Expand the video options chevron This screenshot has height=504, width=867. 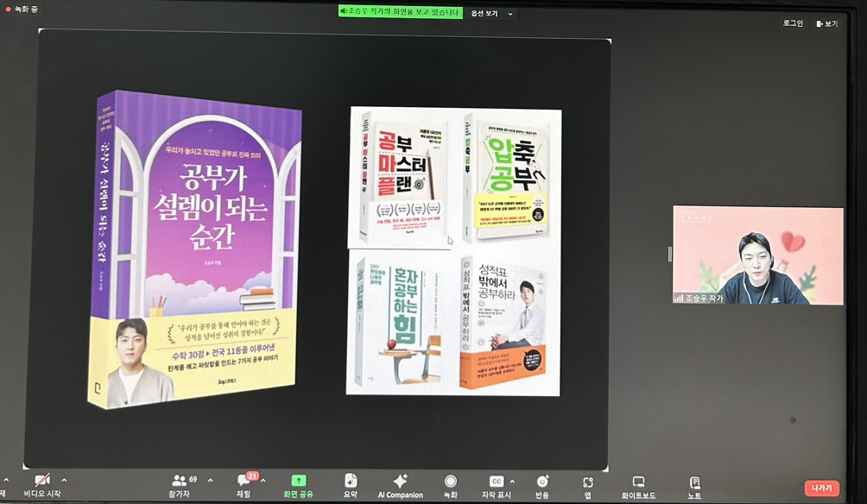pyautogui.click(x=64, y=480)
